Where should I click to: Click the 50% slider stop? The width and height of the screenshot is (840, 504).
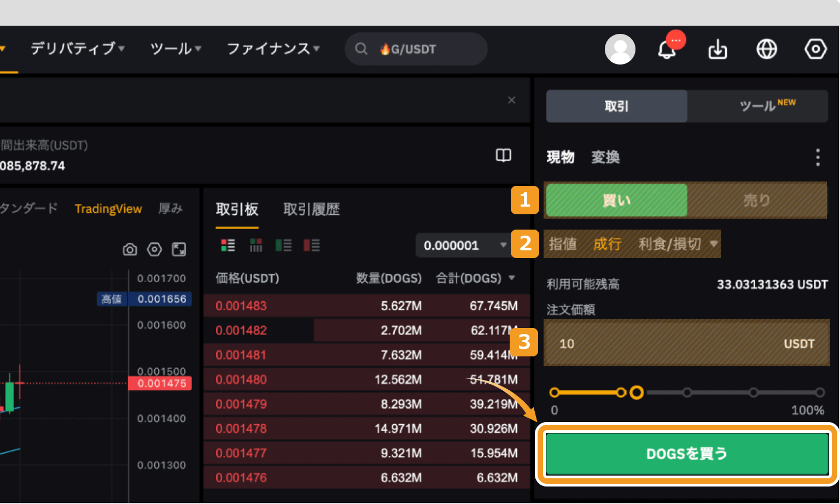[x=687, y=392]
